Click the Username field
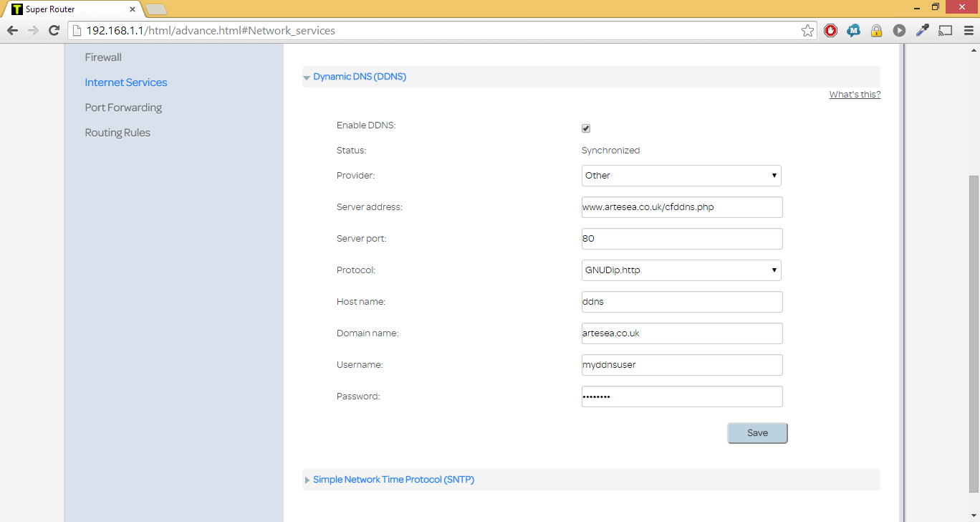 click(682, 365)
